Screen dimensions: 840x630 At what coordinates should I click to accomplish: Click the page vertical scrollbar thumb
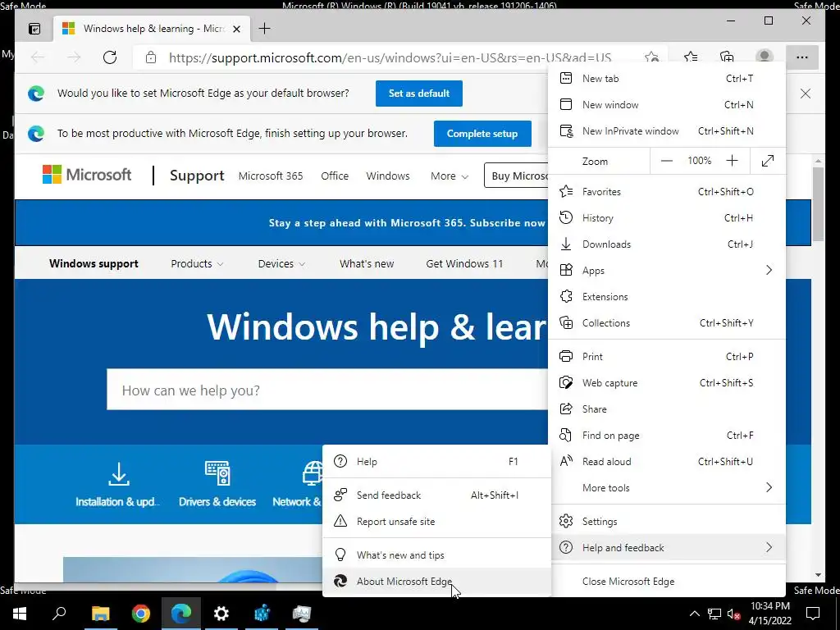(x=818, y=204)
